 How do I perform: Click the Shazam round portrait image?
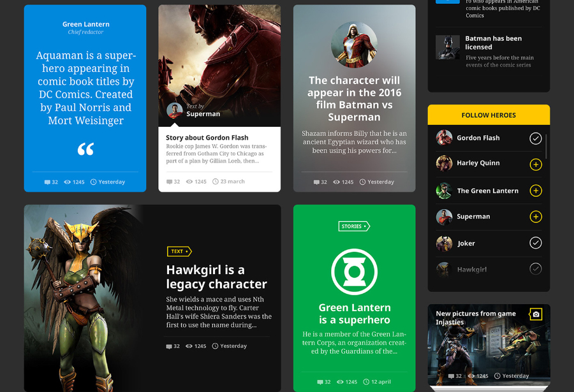click(354, 45)
